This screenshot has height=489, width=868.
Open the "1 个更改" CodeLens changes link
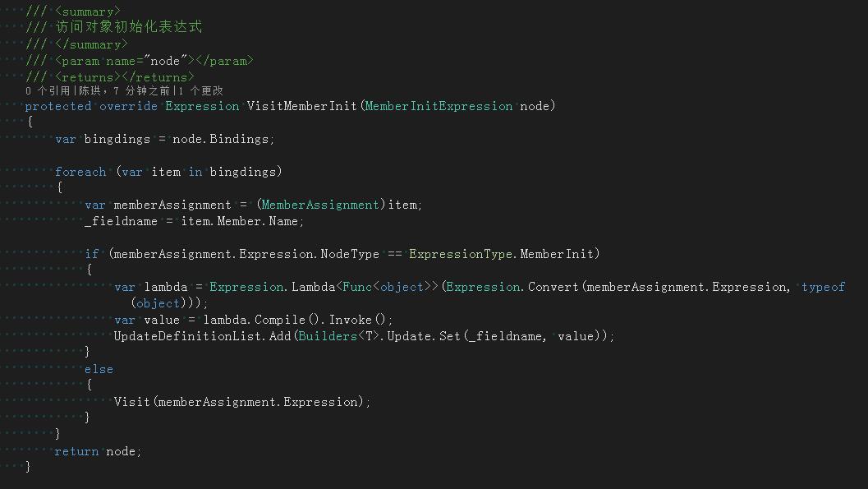[200, 91]
